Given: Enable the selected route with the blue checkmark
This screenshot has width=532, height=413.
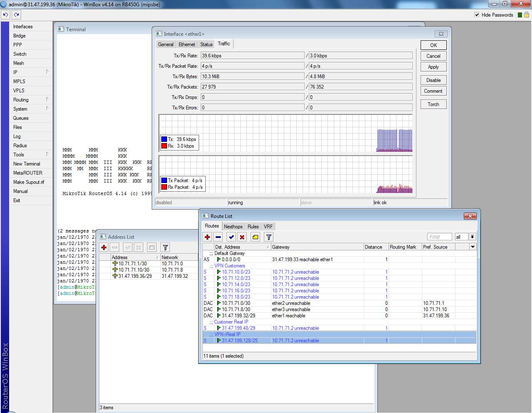Looking at the screenshot, I should tap(231, 237).
